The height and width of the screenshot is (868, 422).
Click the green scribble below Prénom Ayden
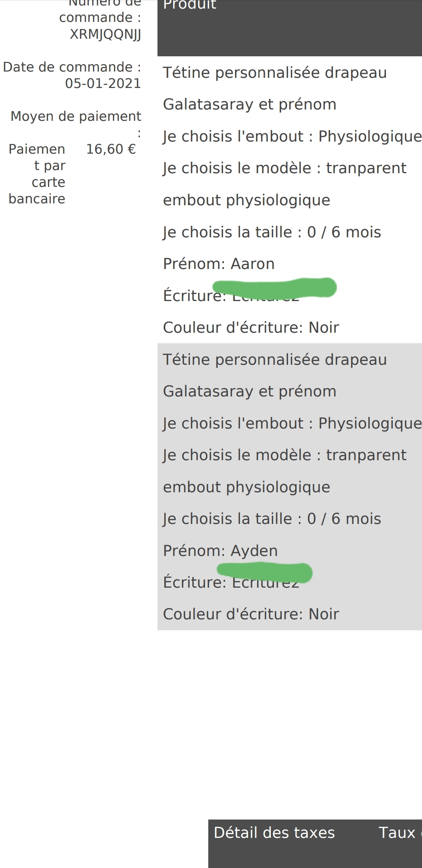click(x=265, y=572)
